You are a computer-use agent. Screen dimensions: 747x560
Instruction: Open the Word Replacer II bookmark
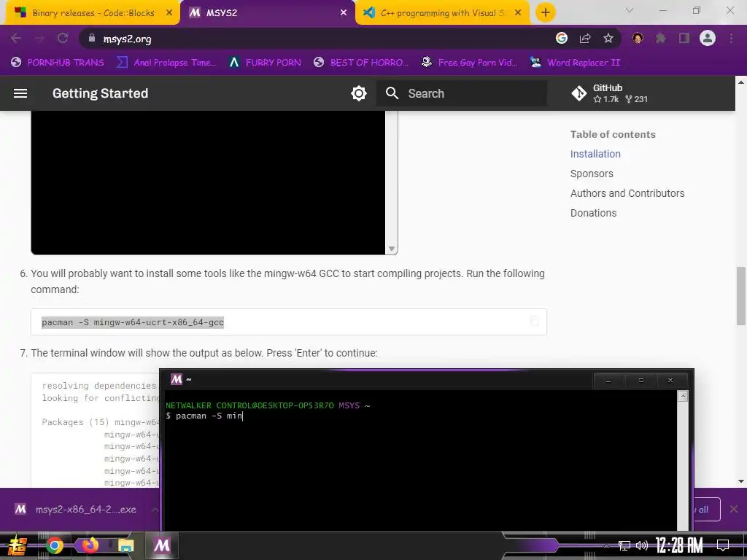click(576, 63)
